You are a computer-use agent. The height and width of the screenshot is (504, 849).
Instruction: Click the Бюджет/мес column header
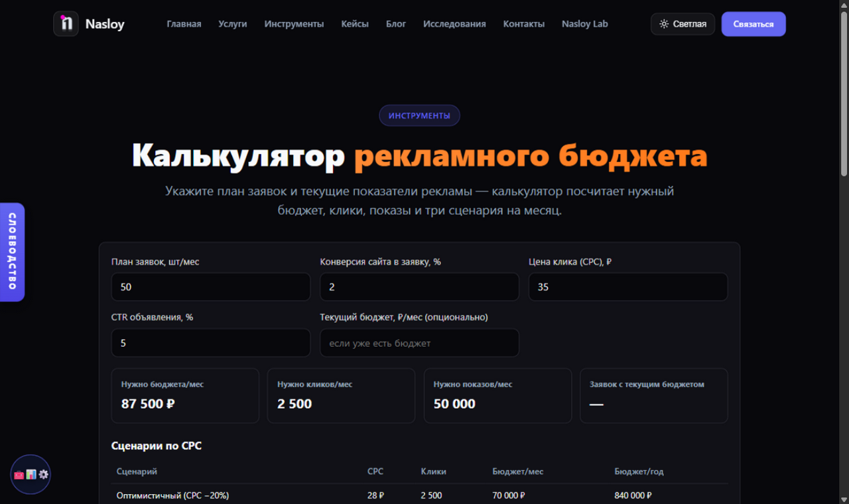pos(517,472)
